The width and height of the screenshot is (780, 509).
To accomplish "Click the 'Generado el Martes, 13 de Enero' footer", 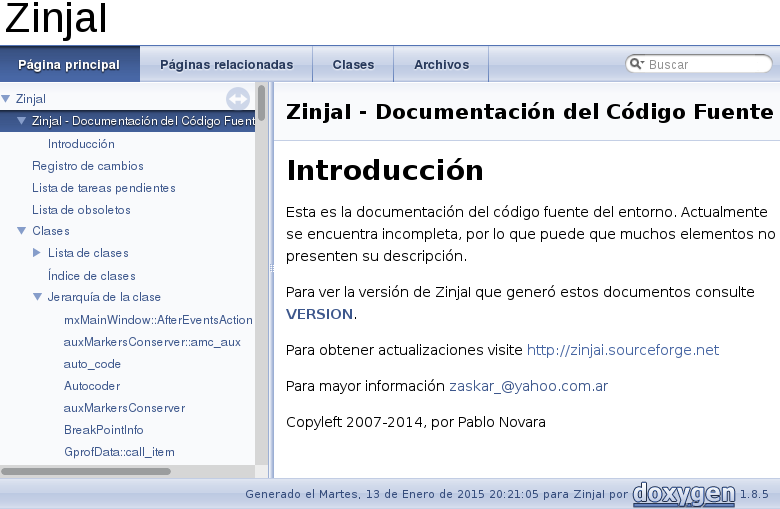I will pos(436,494).
